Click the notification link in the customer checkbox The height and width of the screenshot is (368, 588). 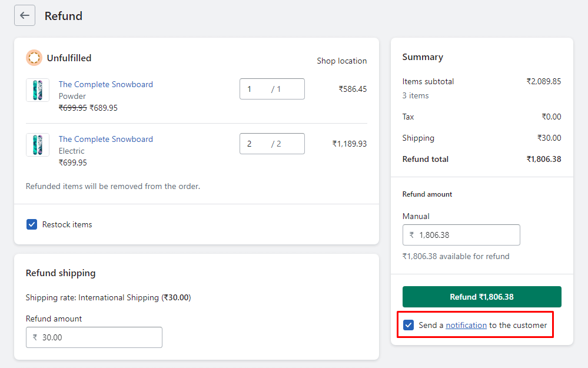point(465,324)
